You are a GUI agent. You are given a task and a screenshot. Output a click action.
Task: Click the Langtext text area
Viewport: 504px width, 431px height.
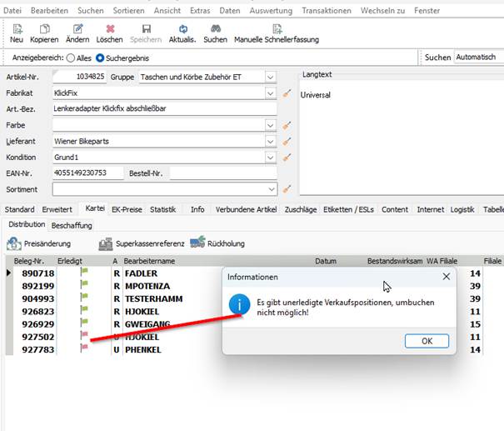(x=402, y=138)
